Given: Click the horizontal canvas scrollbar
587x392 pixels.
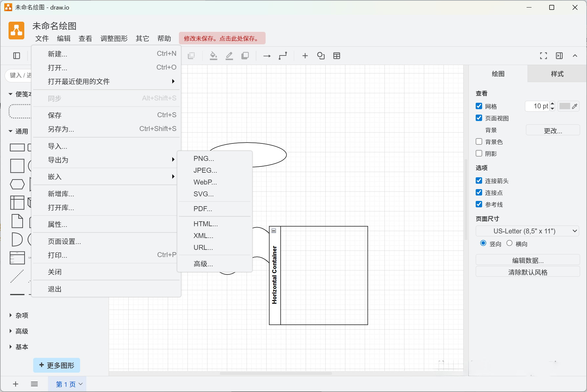Looking at the screenshot, I should [276, 373].
